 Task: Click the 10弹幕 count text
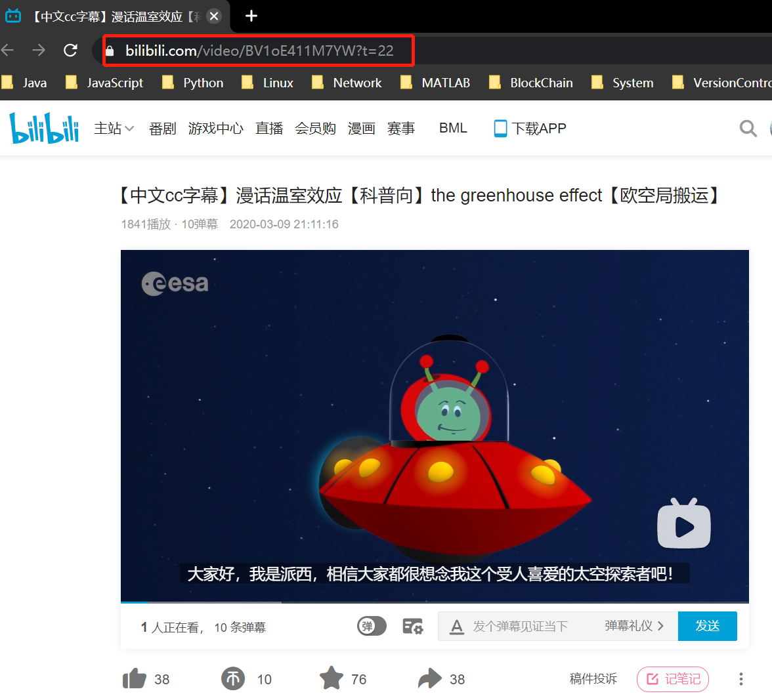coord(200,224)
